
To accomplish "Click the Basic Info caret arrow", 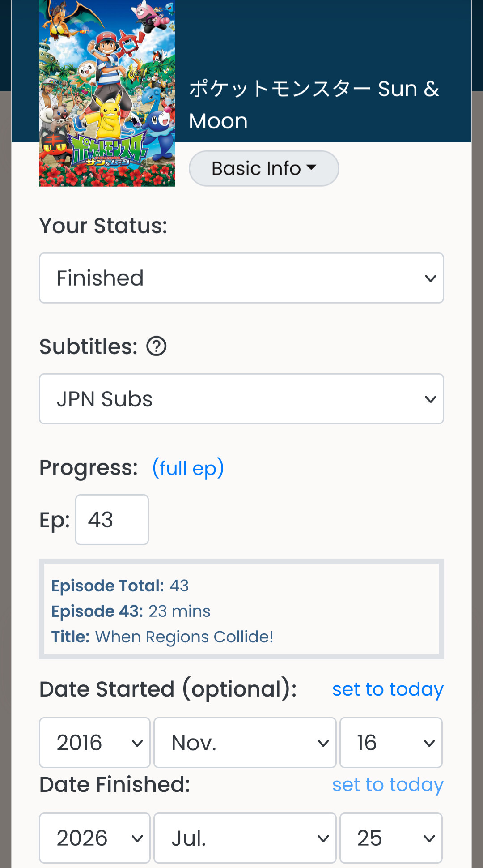I will pos(311,167).
